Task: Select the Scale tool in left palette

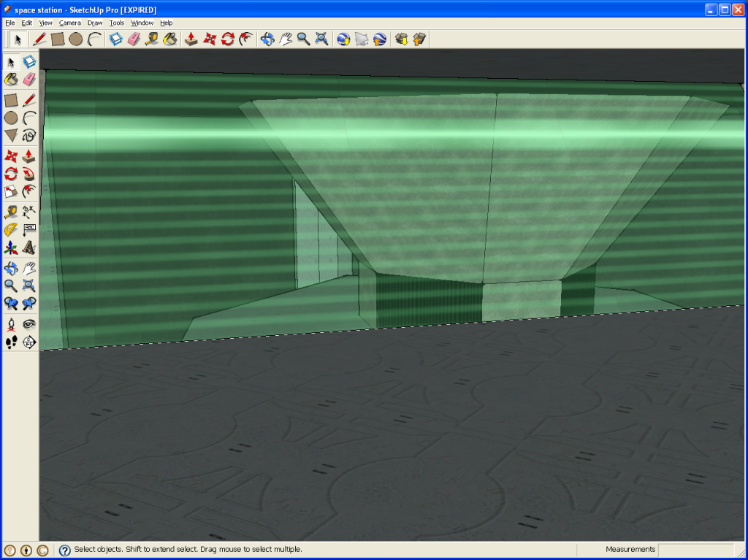Action: point(11,192)
